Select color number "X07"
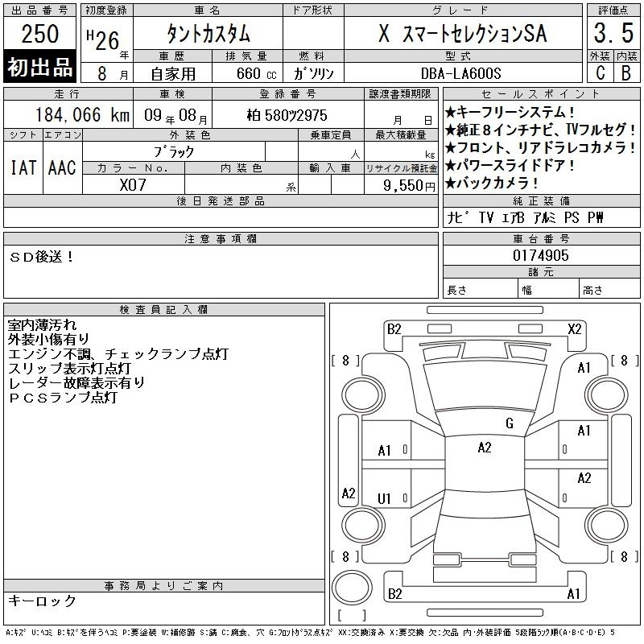This screenshot has height=644, width=644. point(133,185)
